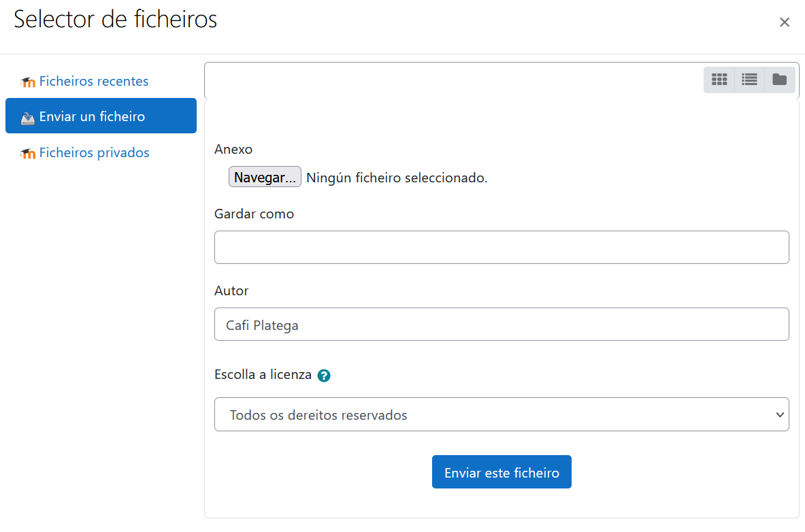This screenshot has width=805, height=532.
Task: Click the Gardar como label
Action: pyautogui.click(x=254, y=214)
